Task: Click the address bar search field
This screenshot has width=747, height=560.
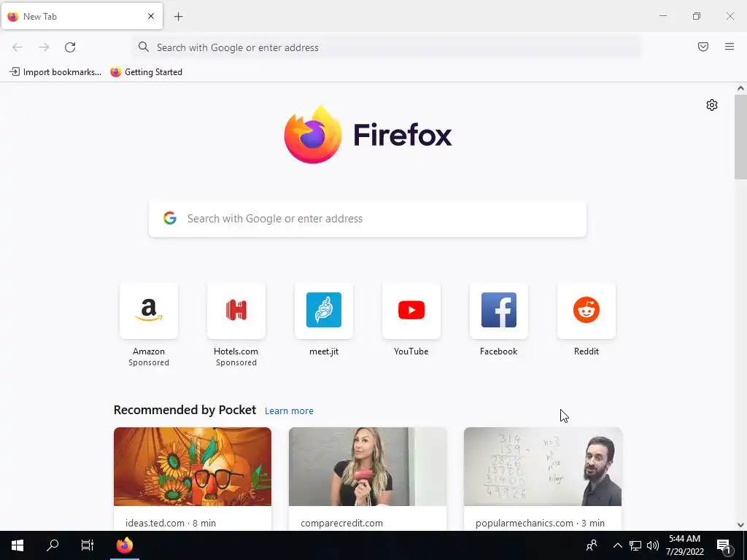Action: 387,47
